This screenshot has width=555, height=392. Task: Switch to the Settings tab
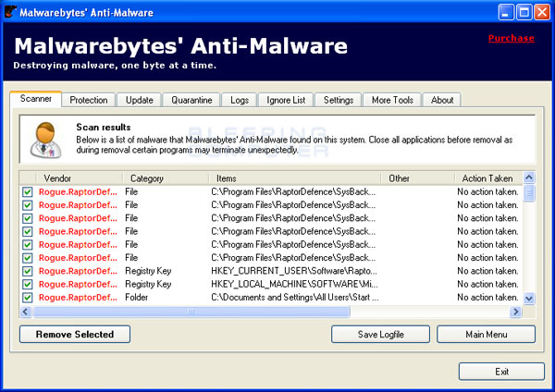339,100
